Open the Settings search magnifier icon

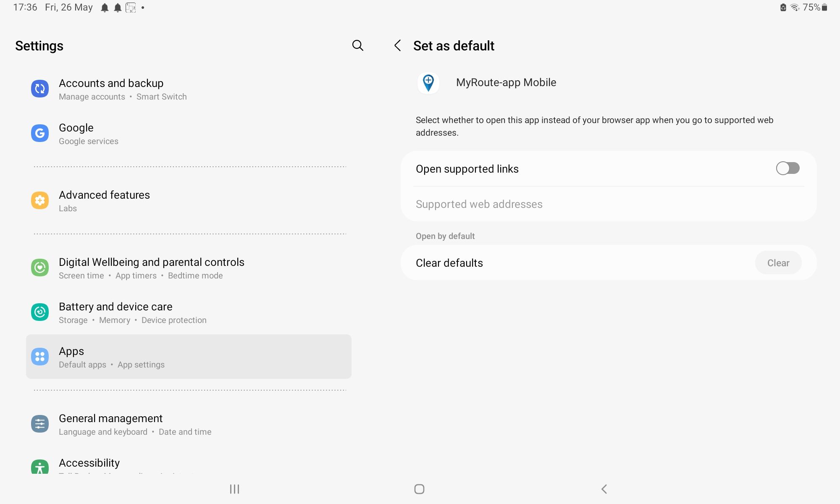tap(357, 45)
